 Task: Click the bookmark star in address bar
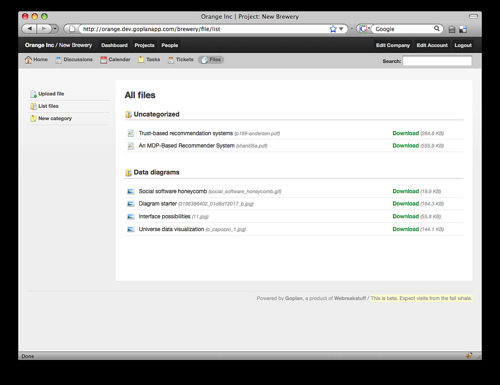[333, 29]
